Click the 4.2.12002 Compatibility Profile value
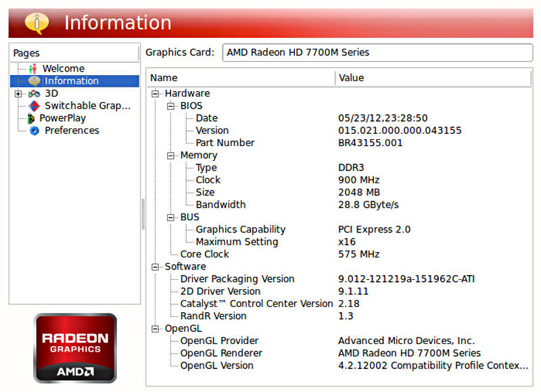 tap(433, 366)
